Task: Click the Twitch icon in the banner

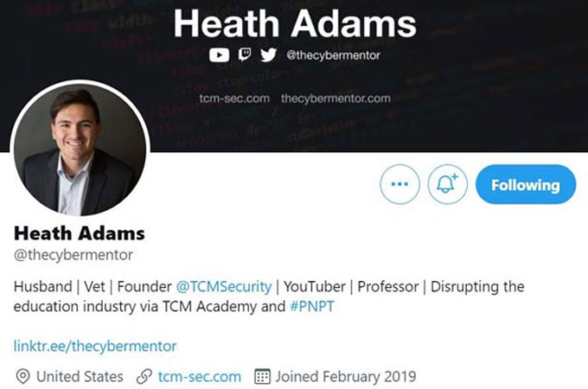Action: (245, 54)
